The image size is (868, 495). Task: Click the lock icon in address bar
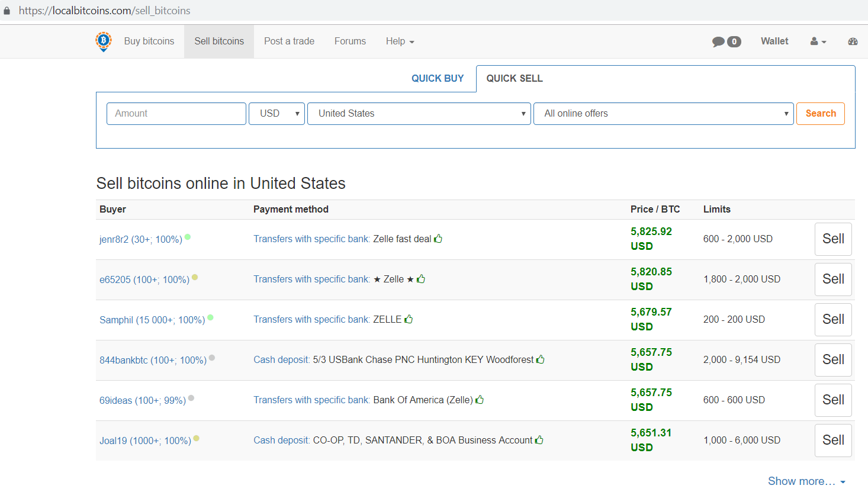pos(7,11)
